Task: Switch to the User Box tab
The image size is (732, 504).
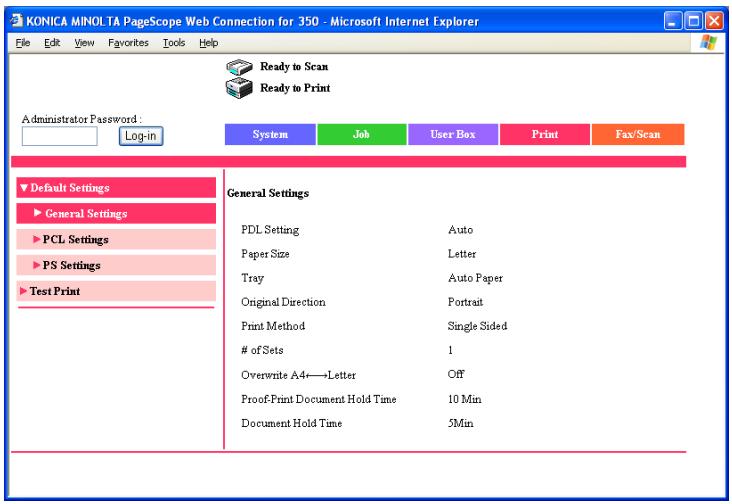Action: pos(453,134)
